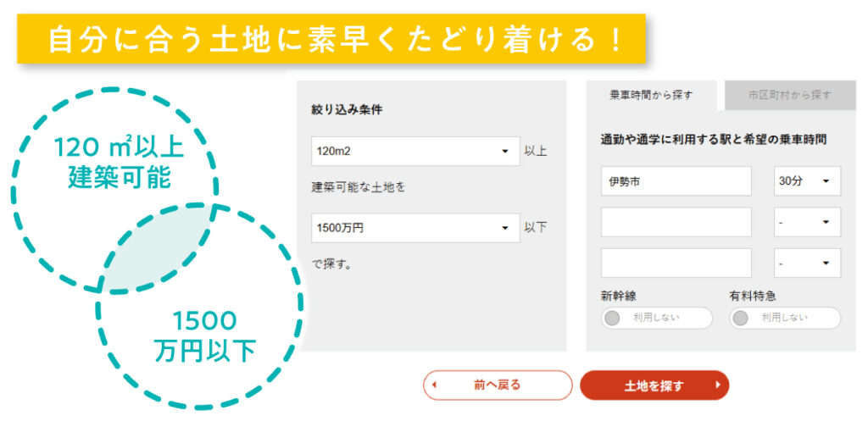Switch to 乗車時間から探す tab
The width and height of the screenshot is (868, 427).
[651, 96]
